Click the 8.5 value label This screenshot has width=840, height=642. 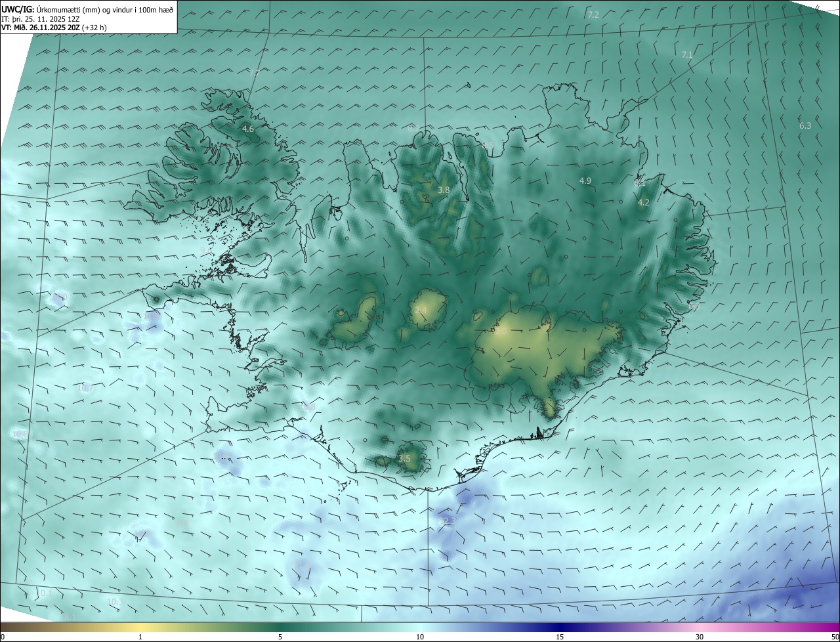pyautogui.click(x=488, y=145)
